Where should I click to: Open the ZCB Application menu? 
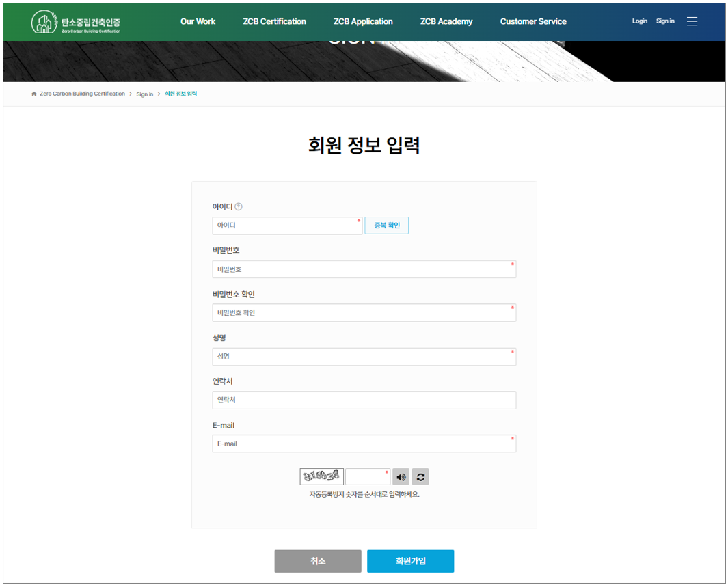point(363,21)
